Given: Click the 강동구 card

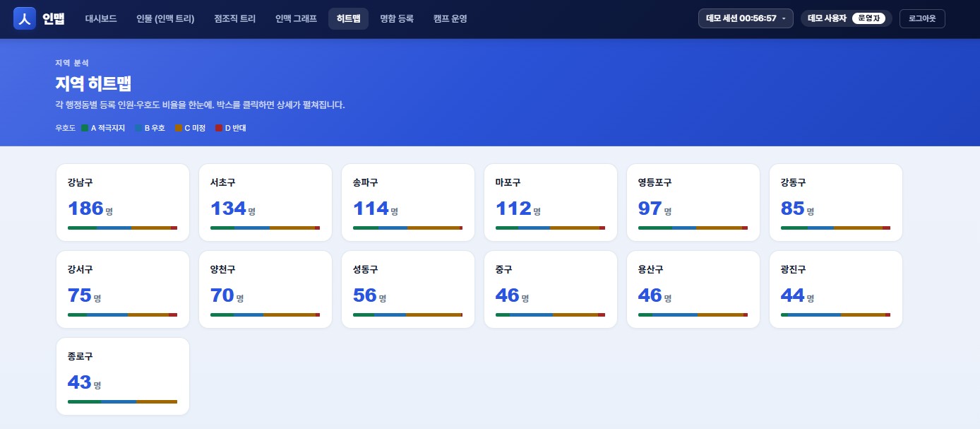Looking at the screenshot, I should pyautogui.click(x=836, y=202).
